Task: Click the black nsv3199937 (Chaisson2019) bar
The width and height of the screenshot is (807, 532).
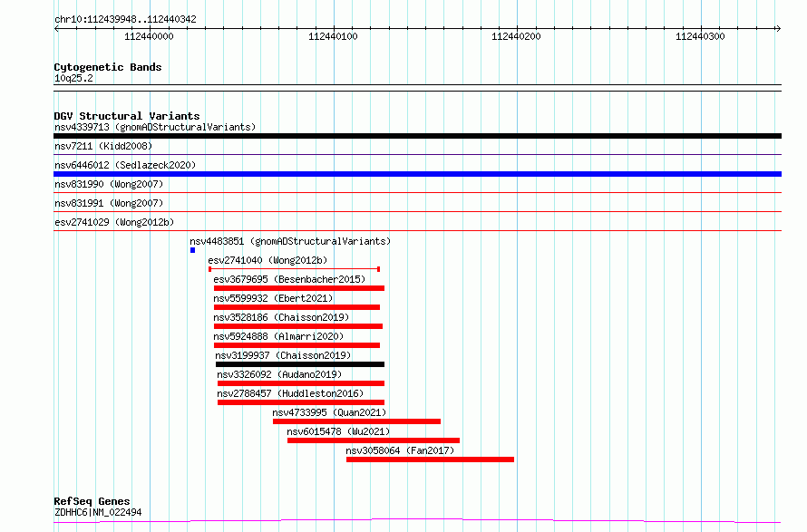Action: 299,364
